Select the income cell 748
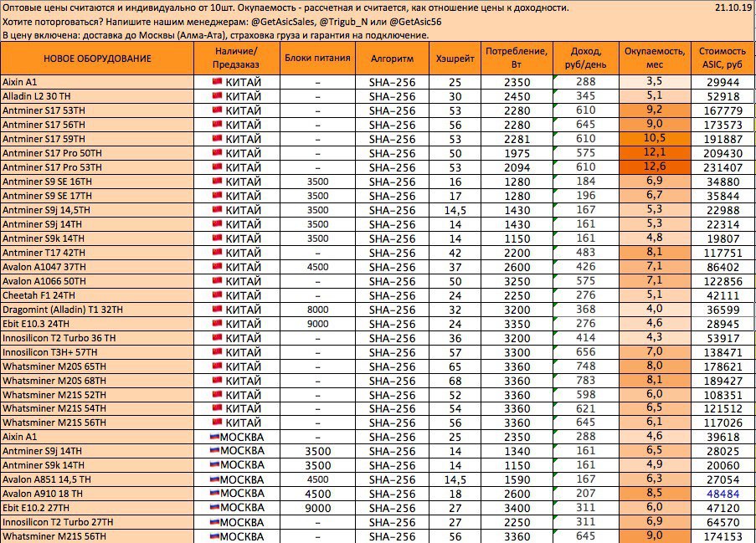 [586, 366]
